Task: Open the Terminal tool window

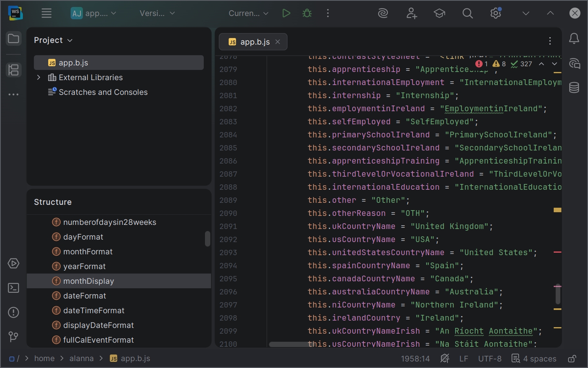Action: (x=13, y=288)
